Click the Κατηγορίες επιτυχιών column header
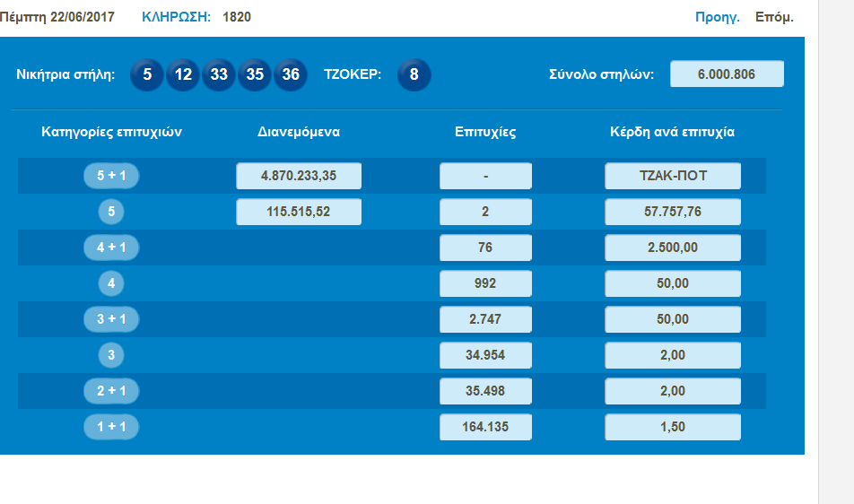This screenshot has width=854, height=504. click(x=111, y=132)
